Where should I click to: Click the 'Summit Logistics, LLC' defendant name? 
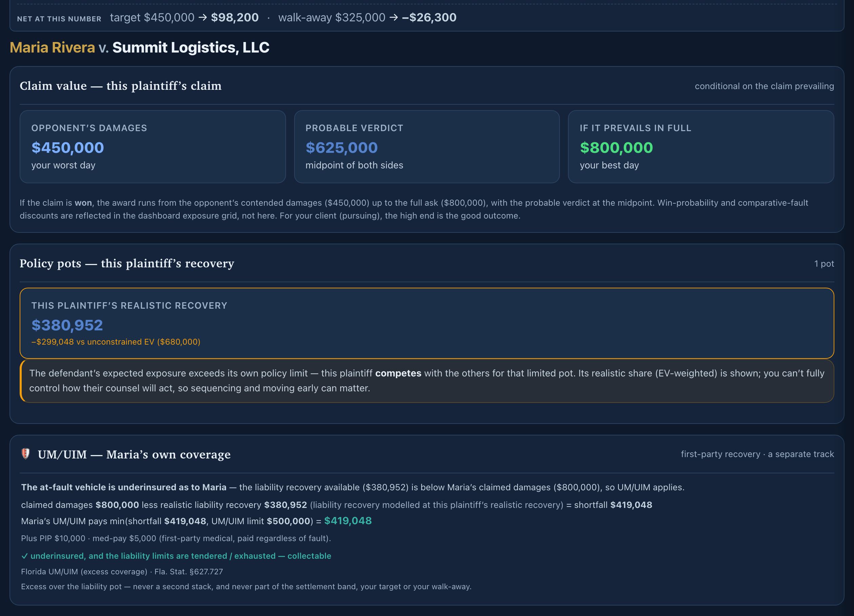(191, 47)
